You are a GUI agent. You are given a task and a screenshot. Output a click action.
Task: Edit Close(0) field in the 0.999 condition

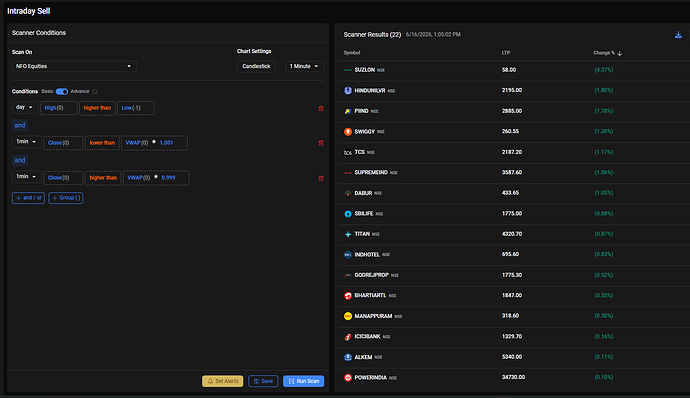point(63,178)
